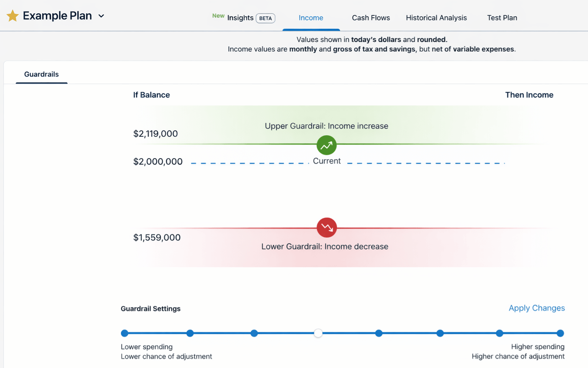Click the BETA badge beside Insights
The image size is (588, 368).
(265, 18)
